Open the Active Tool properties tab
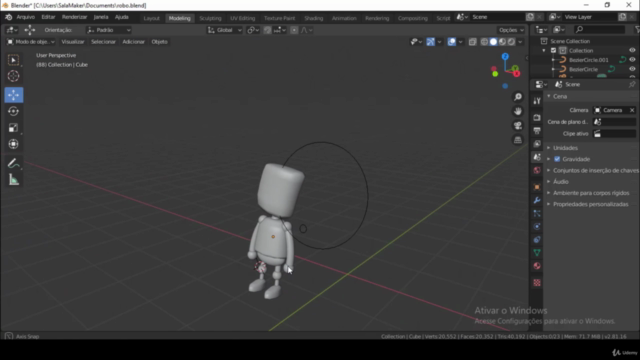Image resolution: width=640 pixels, height=360 pixels. pyautogui.click(x=537, y=101)
